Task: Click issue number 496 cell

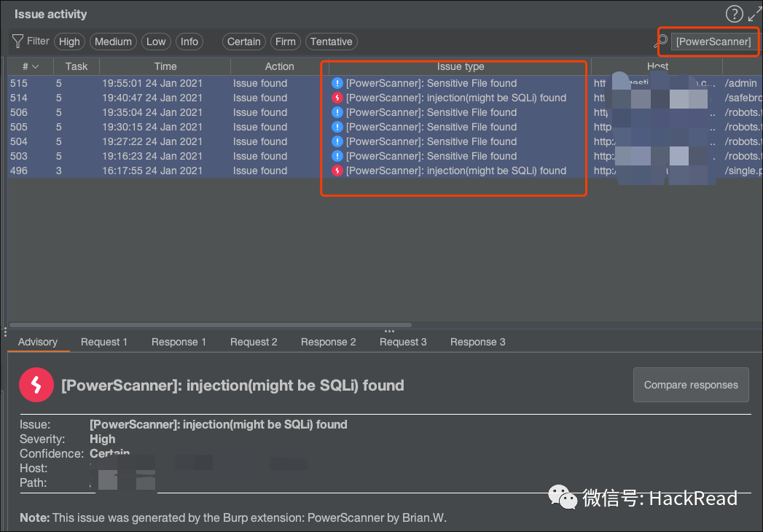Action: pos(19,171)
